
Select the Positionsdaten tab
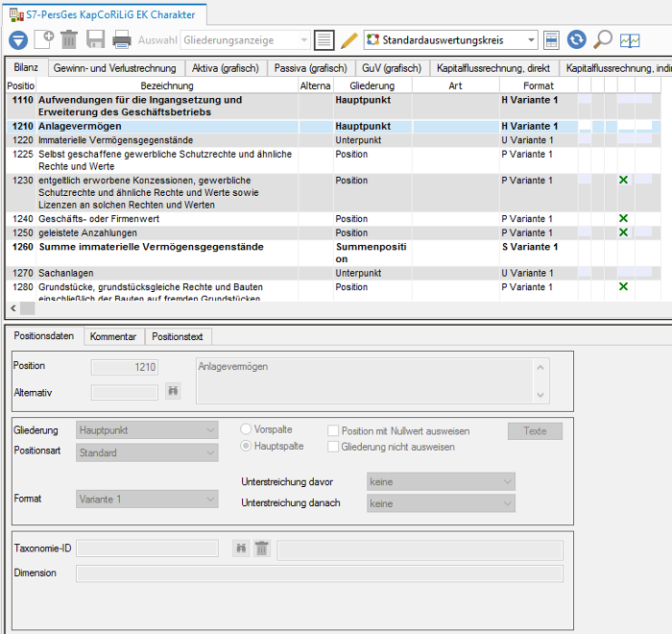tap(44, 335)
